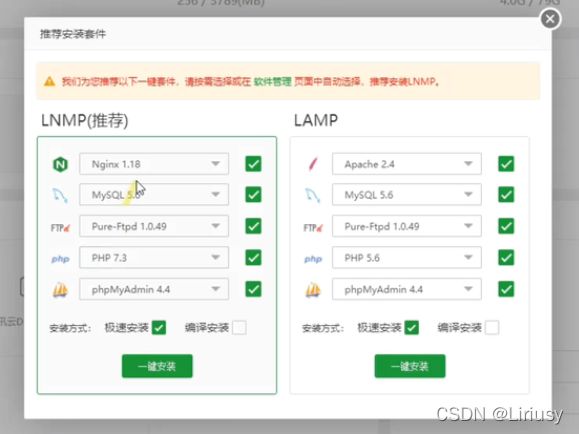The width and height of the screenshot is (579, 434).
Task: Open Pure-Ftpd 1.0.49 dropdown in LAMP
Action: (407, 226)
